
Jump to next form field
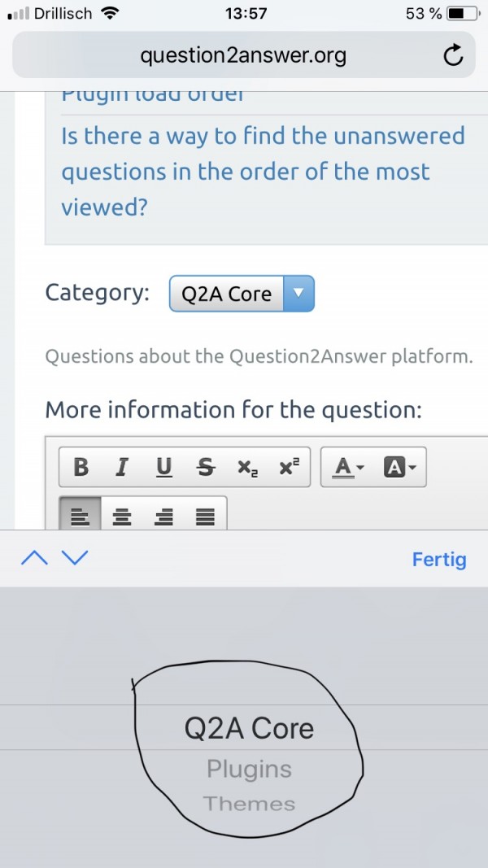74,558
